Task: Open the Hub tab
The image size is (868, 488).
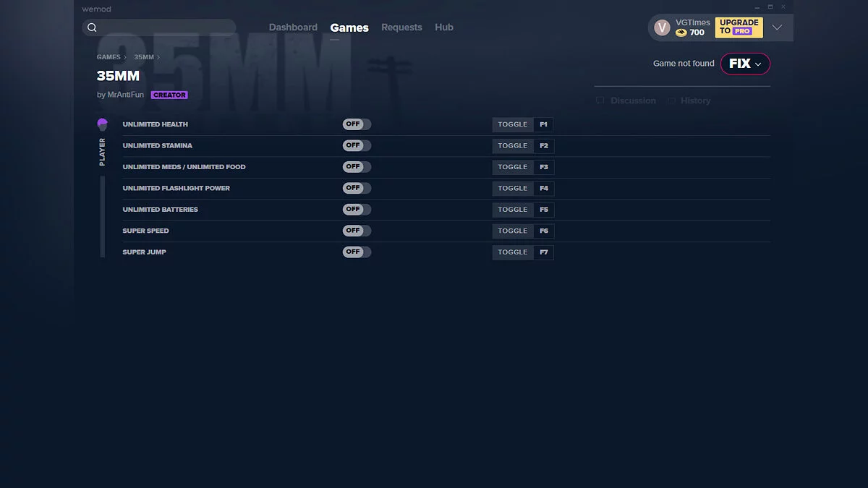Action: pyautogui.click(x=444, y=27)
